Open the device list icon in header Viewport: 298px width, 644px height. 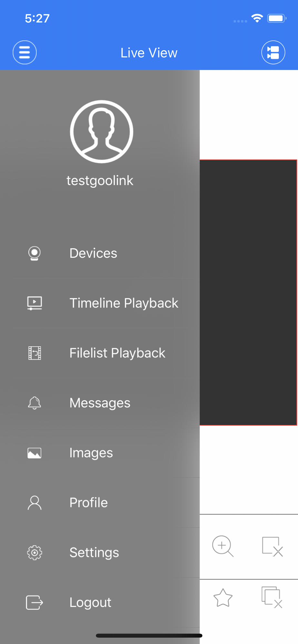273,52
